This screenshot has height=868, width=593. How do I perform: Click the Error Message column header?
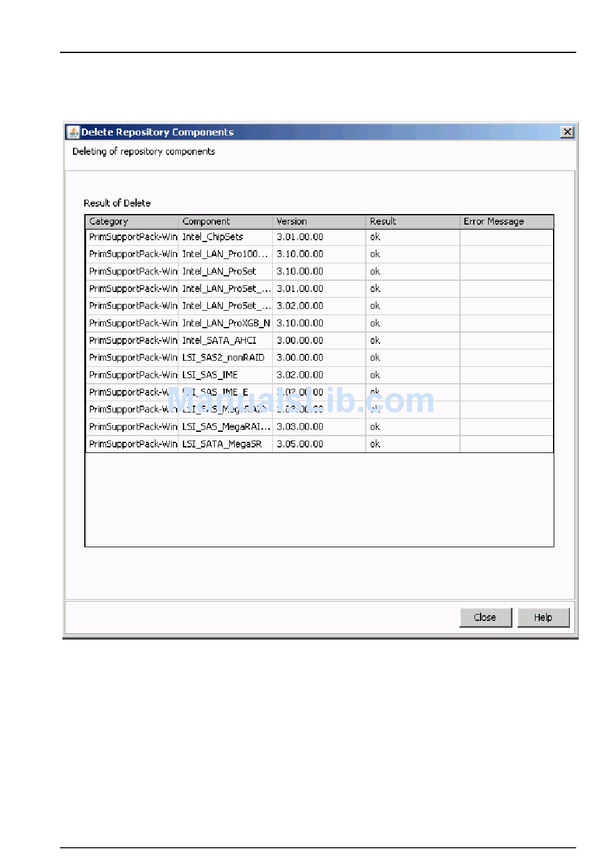coord(506,222)
